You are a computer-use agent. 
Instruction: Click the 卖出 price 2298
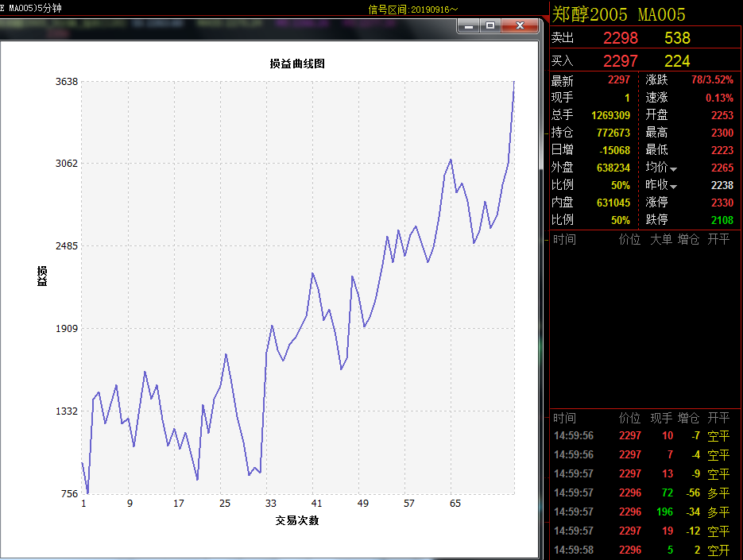pyautogui.click(x=621, y=38)
